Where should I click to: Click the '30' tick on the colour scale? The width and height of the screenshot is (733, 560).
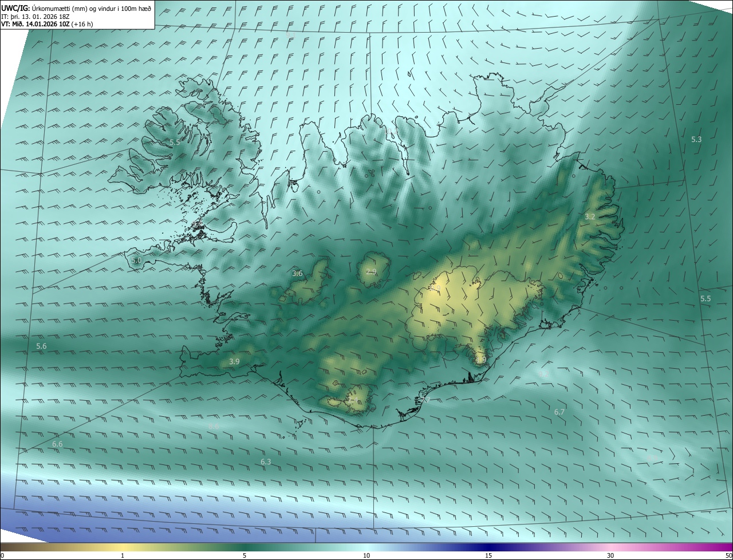coord(610,555)
